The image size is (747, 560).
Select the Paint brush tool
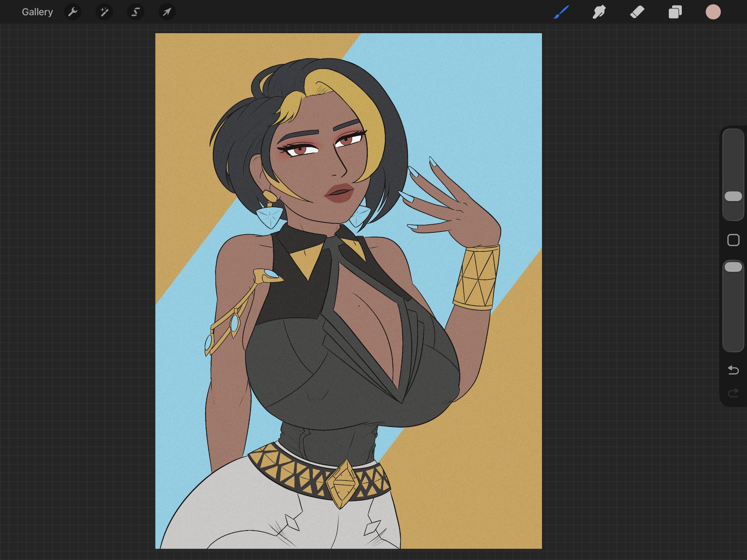point(561,12)
